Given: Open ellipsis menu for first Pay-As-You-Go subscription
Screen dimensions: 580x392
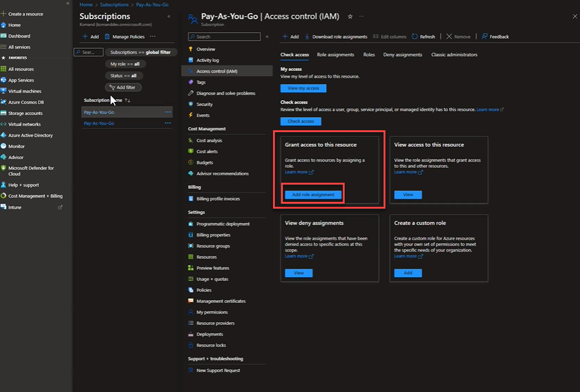Looking at the screenshot, I should [167, 112].
